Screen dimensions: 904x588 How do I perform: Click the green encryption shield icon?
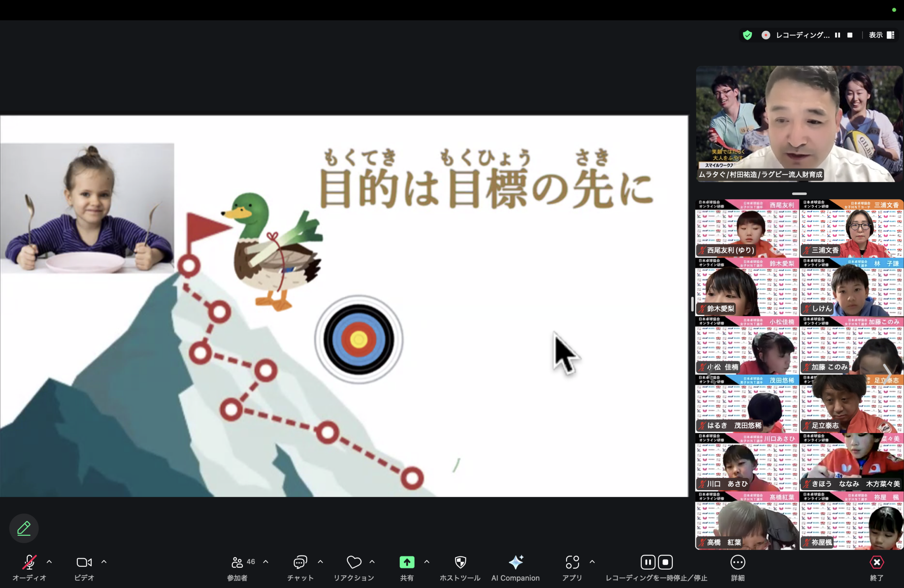(747, 35)
